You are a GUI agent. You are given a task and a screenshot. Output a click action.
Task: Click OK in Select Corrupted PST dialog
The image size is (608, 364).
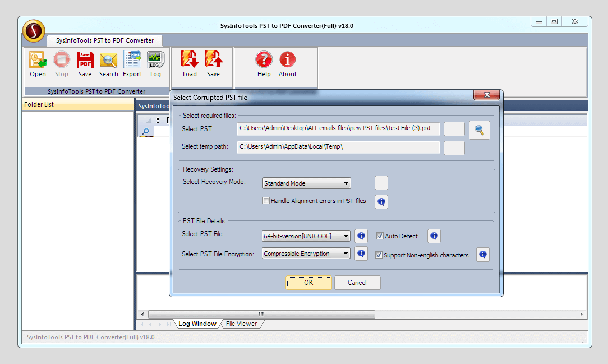tap(308, 283)
